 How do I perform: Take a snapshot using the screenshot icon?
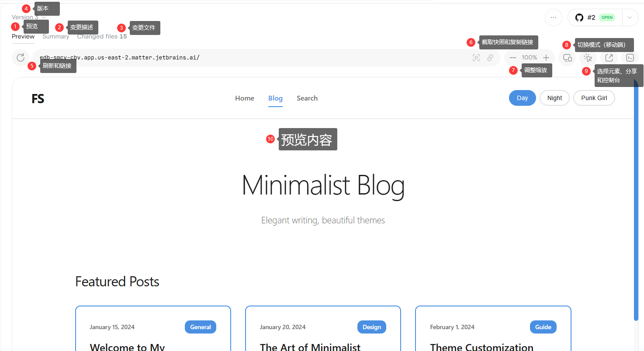[x=476, y=58]
